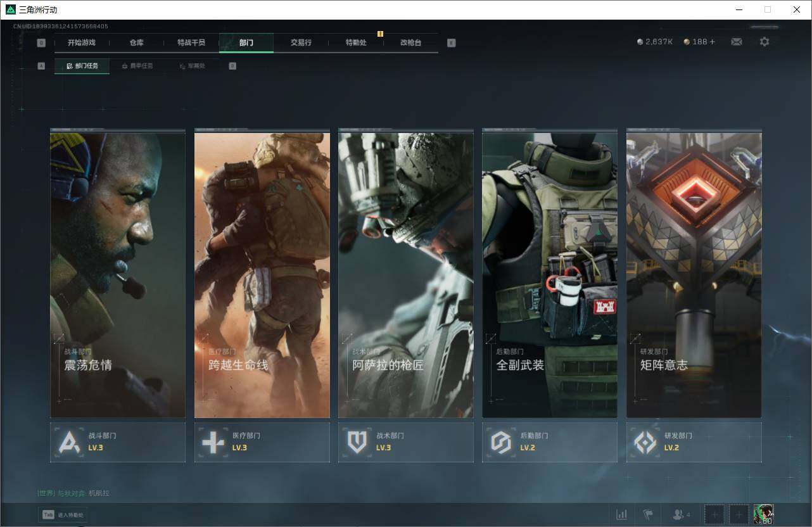Switch to the 特勤处 tab
Viewport: 812px width, 527px height.
(x=355, y=42)
